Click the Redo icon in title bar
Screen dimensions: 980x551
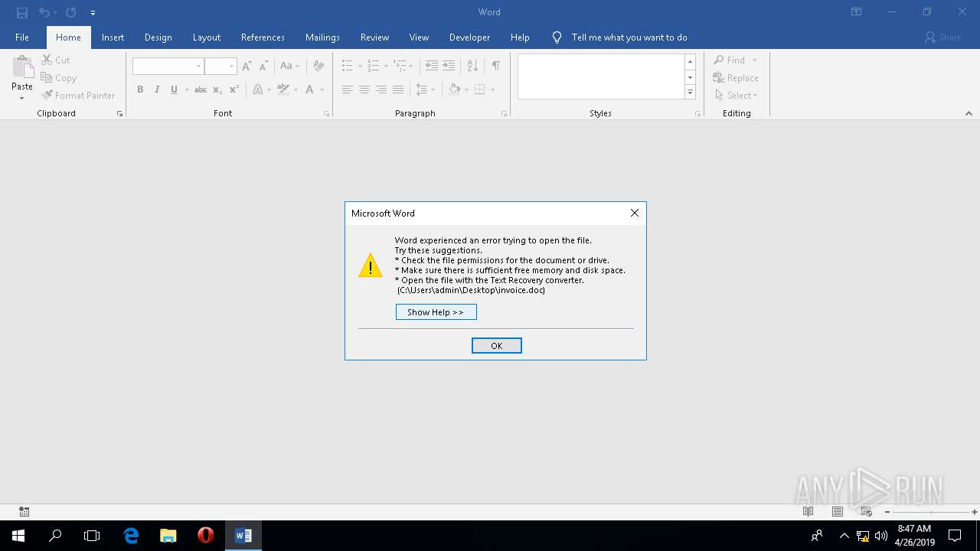pos(71,12)
